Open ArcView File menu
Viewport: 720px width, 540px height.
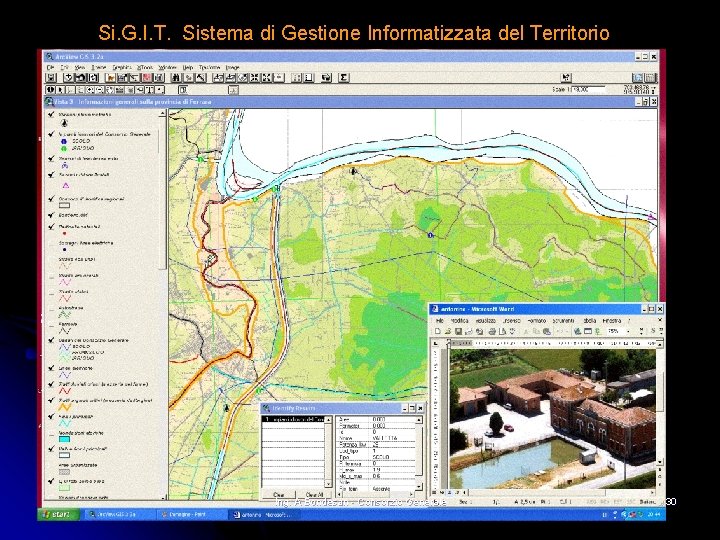[x=51, y=68]
